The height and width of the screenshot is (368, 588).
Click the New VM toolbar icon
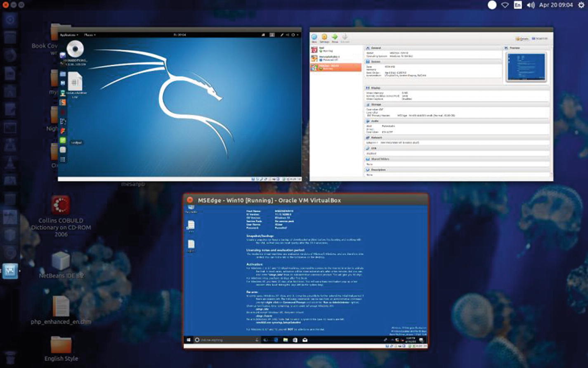314,38
